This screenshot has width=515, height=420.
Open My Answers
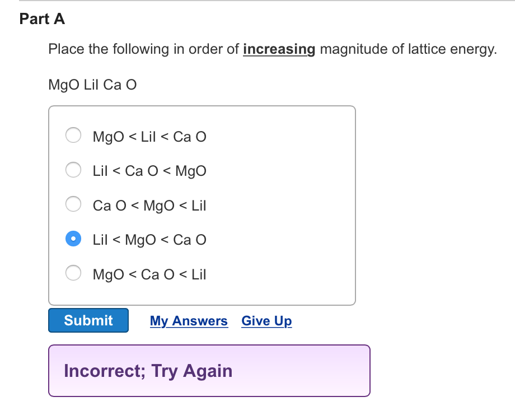[x=189, y=320]
